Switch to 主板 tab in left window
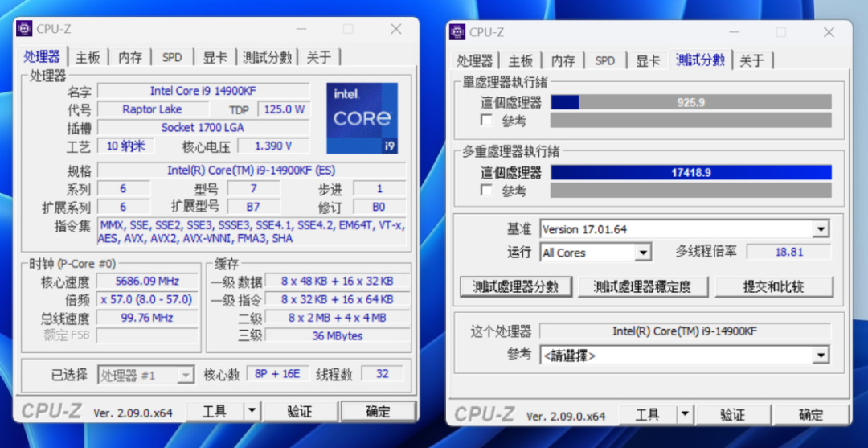868x448 pixels. coord(88,57)
